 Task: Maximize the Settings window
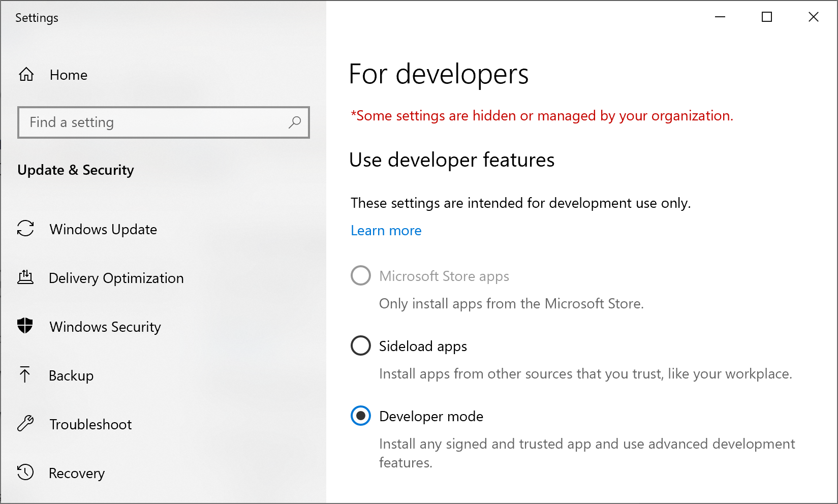coord(767,17)
